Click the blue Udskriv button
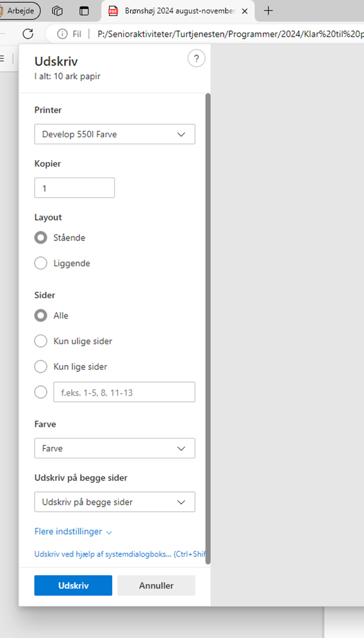Viewport: 364px width, 638px height. 73,585
